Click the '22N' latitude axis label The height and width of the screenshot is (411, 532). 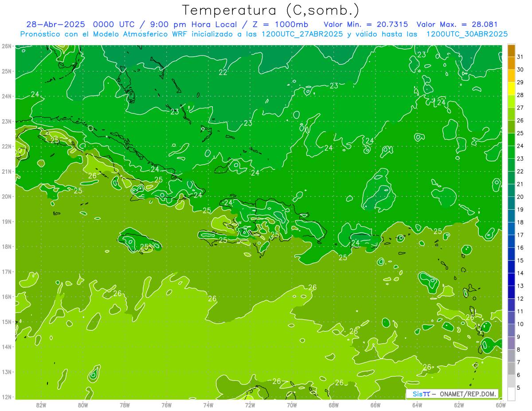point(6,146)
